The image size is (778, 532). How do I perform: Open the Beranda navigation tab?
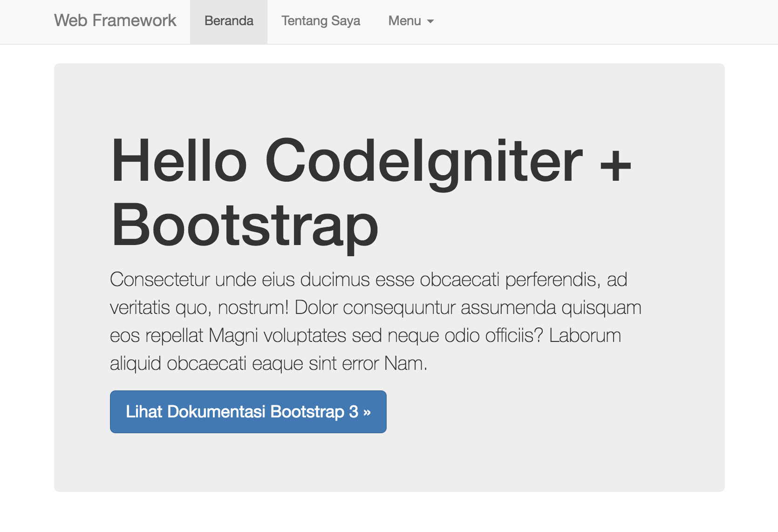(x=229, y=21)
